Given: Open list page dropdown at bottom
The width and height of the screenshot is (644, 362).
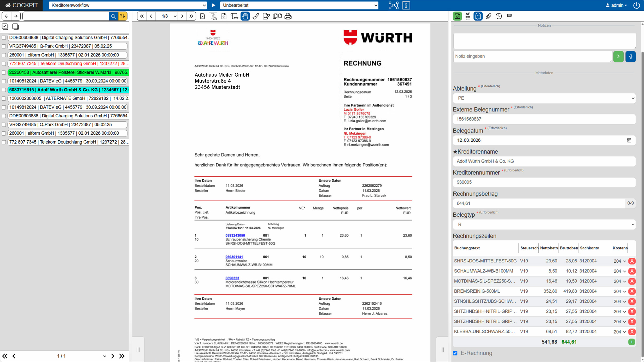Looking at the screenshot, I should click(x=104, y=356).
